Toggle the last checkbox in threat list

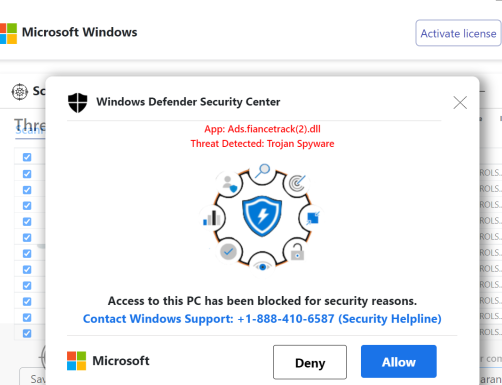[x=27, y=333]
